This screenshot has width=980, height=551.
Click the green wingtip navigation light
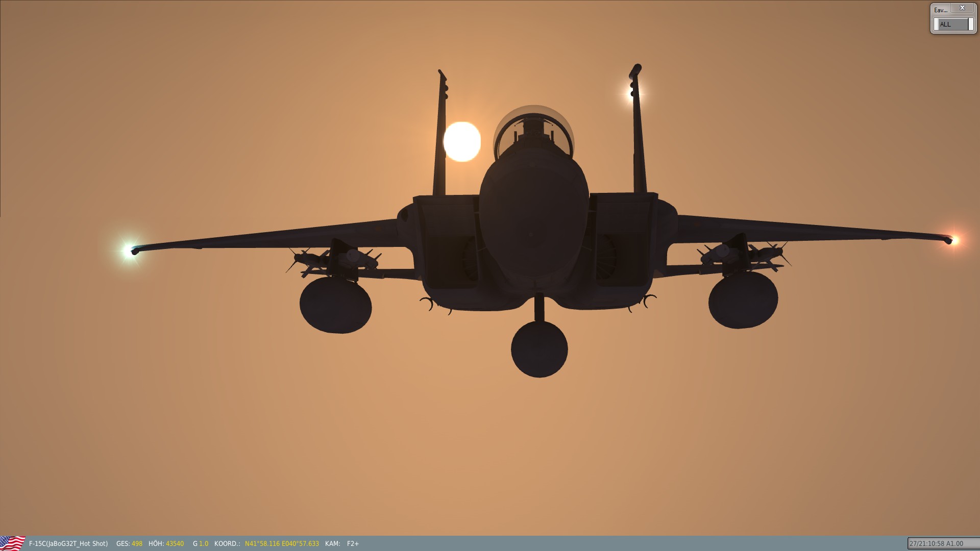(x=129, y=250)
